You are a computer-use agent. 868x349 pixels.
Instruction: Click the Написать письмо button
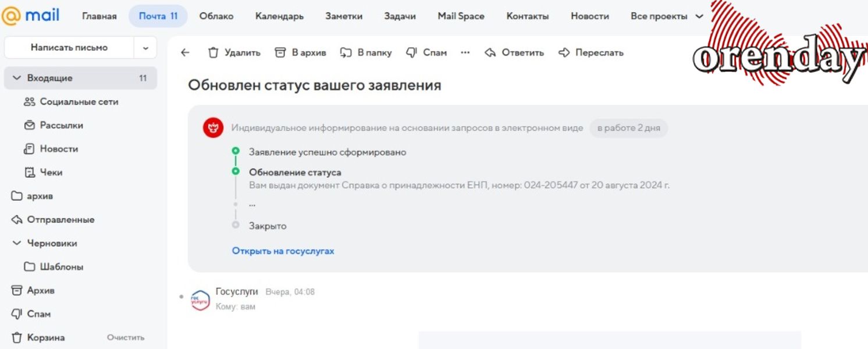click(x=69, y=48)
